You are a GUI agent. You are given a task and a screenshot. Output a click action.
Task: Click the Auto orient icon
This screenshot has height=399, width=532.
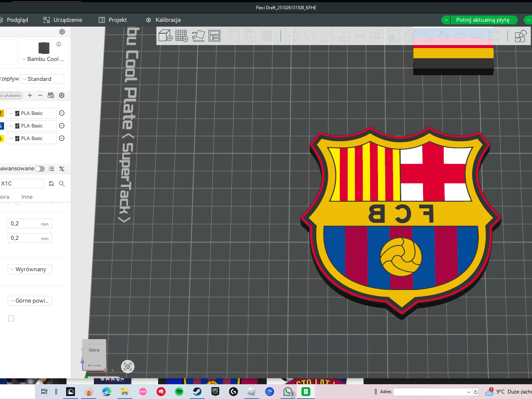click(x=198, y=36)
